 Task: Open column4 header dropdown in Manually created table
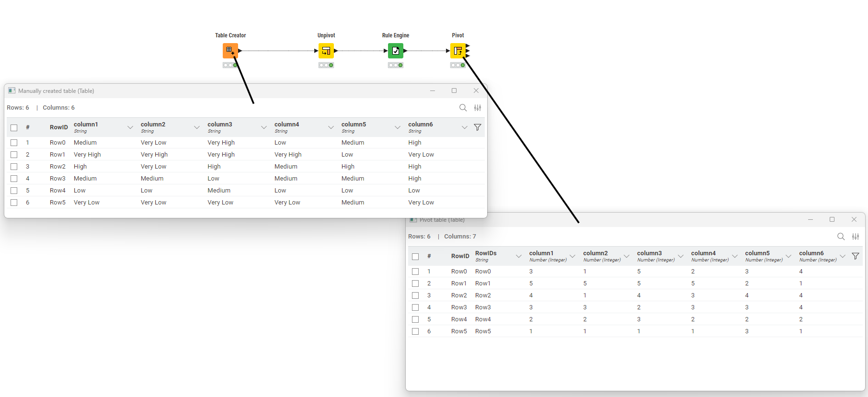331,127
